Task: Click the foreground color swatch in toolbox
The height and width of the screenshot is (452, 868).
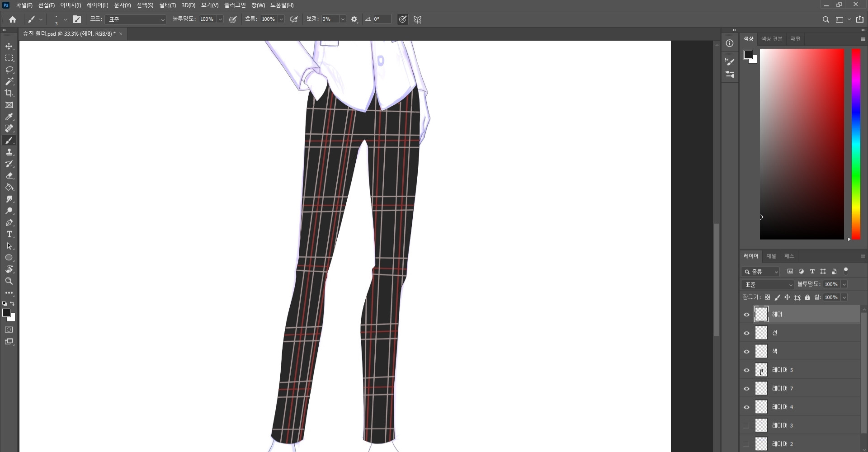Action: tap(6, 313)
